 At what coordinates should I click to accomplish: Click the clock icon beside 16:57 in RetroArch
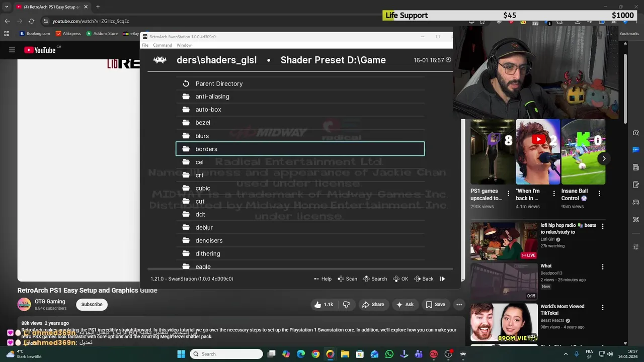(448, 60)
